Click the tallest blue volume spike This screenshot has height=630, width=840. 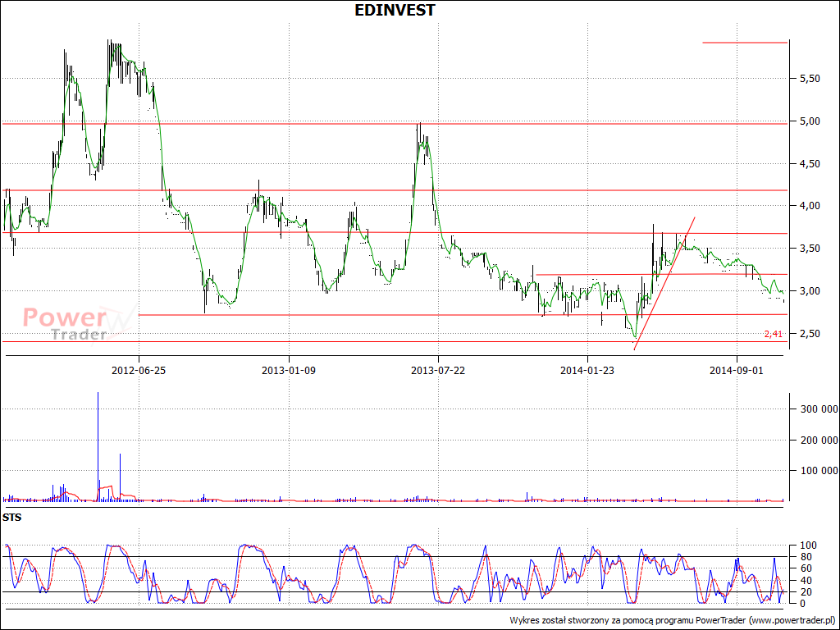point(98,446)
